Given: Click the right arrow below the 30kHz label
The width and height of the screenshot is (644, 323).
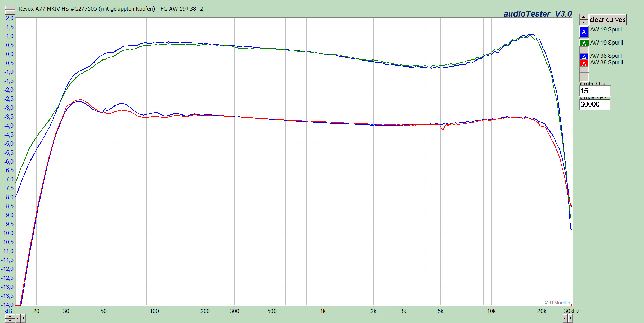Looking at the screenshot, I should point(570,318).
